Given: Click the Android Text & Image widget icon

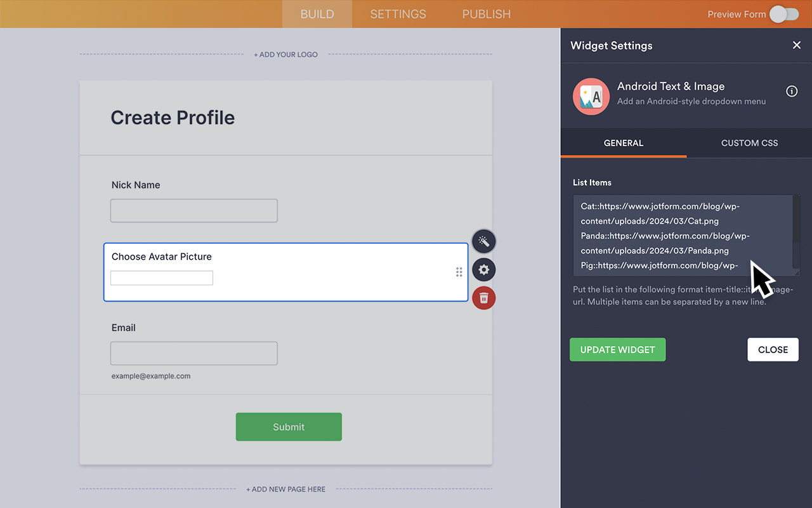Looking at the screenshot, I should (591, 97).
